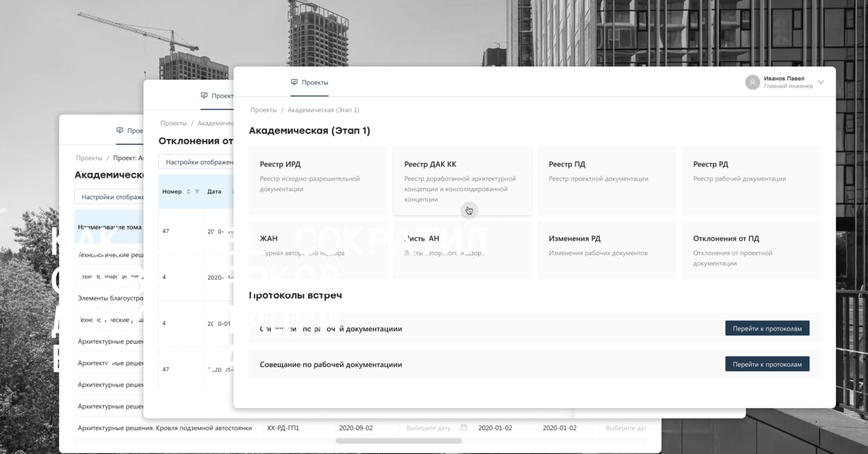This screenshot has width=868, height=454.
Task: Click the ХХ-РД-ГП1 cell
Action: 283,428
